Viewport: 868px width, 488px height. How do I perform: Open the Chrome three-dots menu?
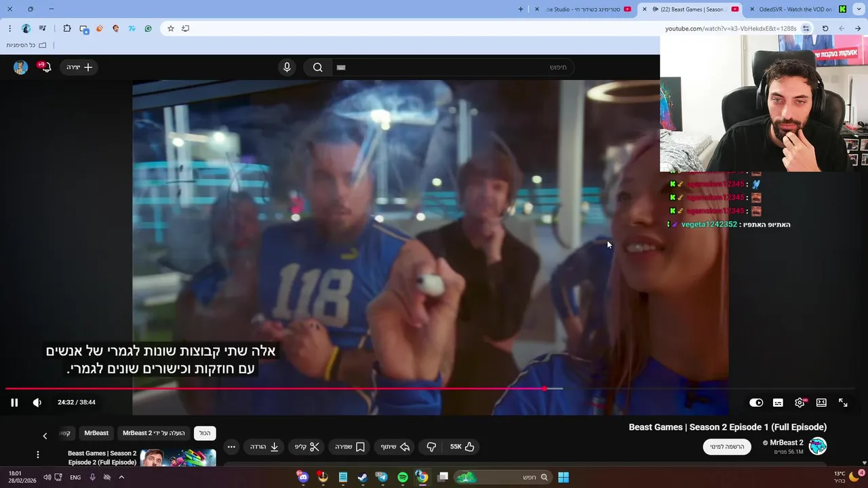click(x=9, y=28)
